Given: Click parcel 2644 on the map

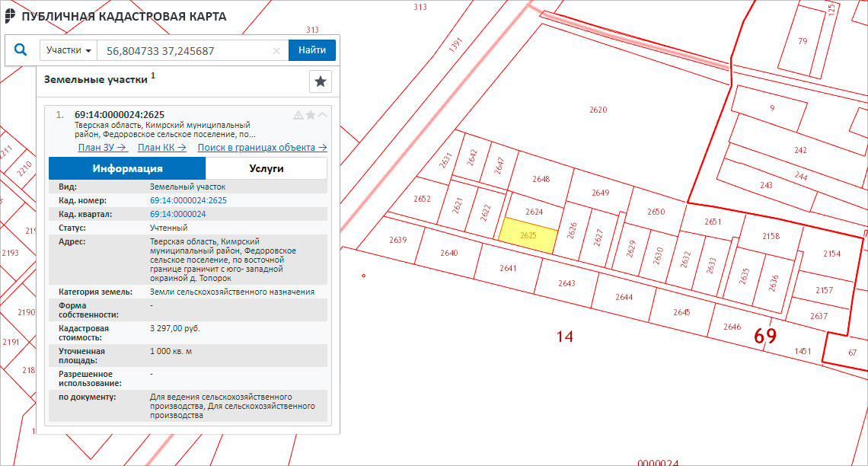Looking at the screenshot, I should (624, 297).
